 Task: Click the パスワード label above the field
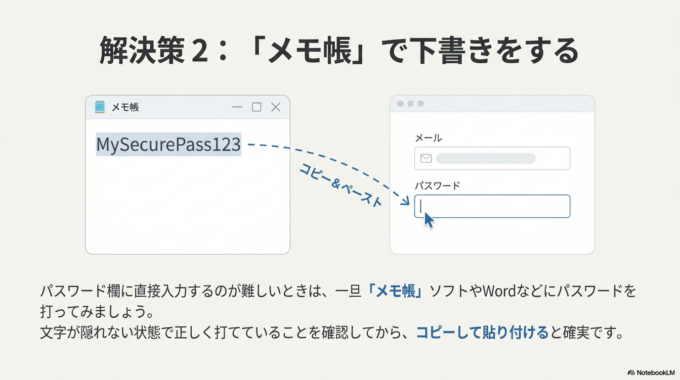(x=437, y=186)
